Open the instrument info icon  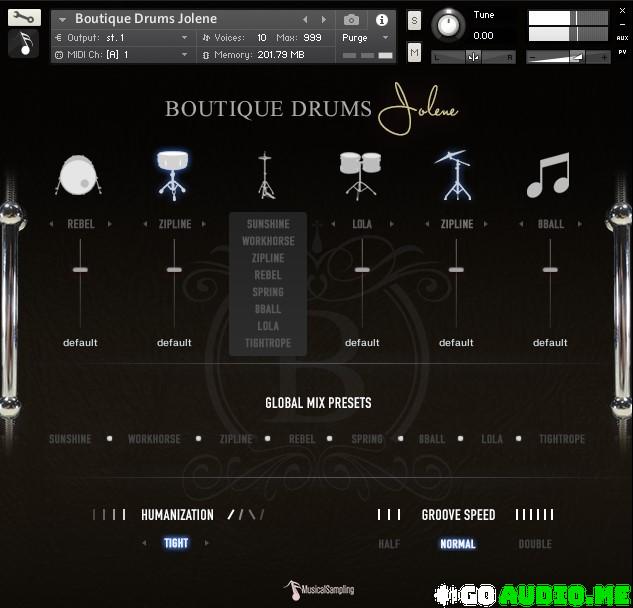(x=381, y=19)
